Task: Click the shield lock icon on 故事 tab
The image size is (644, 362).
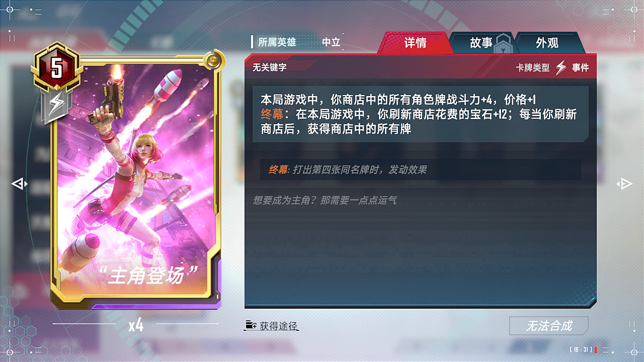Action: (503, 43)
